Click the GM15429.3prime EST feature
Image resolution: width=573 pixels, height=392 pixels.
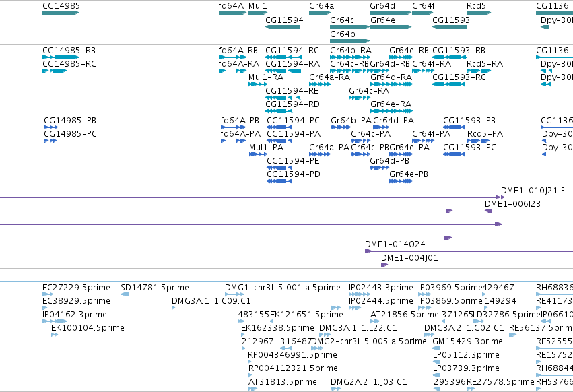435,348
